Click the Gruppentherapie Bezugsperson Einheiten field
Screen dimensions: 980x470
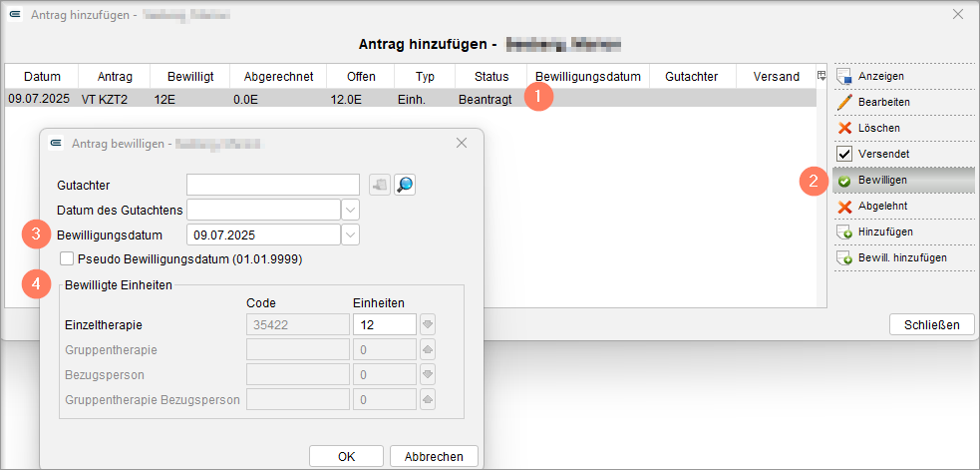click(385, 399)
